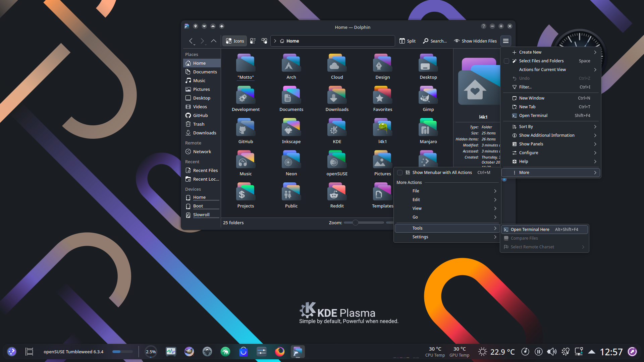Expand Help submenu
644x362 pixels.
tap(551, 162)
